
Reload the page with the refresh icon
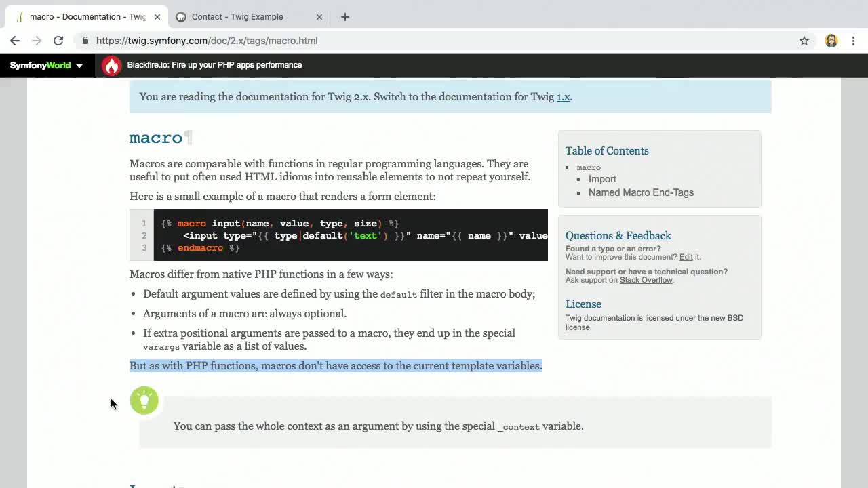tap(58, 41)
